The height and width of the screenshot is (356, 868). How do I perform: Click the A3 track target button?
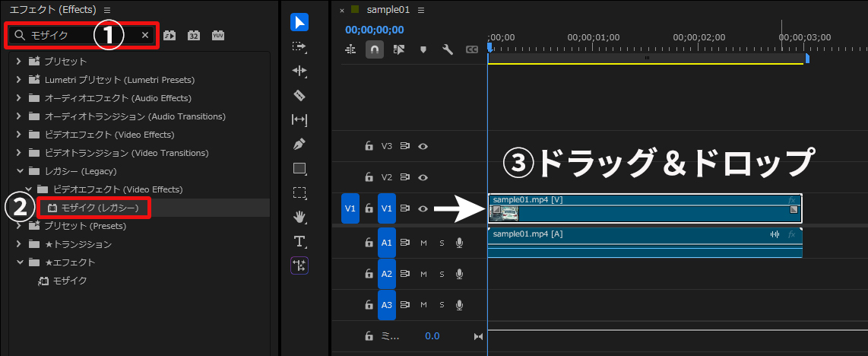pyautogui.click(x=387, y=304)
